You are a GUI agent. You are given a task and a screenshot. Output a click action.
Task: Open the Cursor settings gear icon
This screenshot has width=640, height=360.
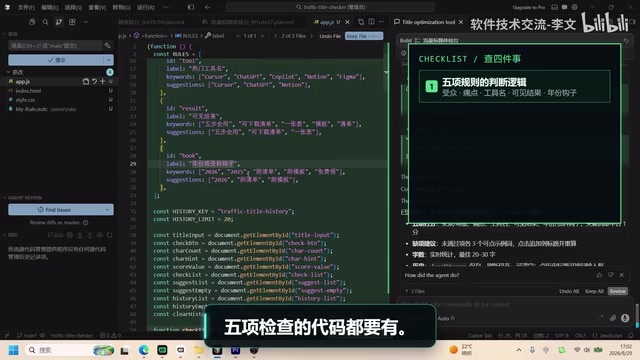click(575, 7)
